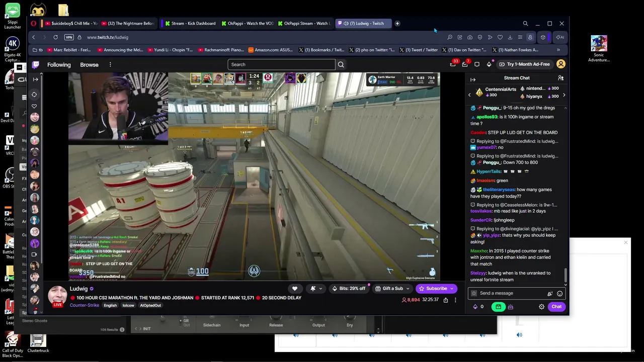This screenshot has height=362, width=644.
Task: Open the Amazon.com: ASUS bookmark
Action: coord(270,50)
